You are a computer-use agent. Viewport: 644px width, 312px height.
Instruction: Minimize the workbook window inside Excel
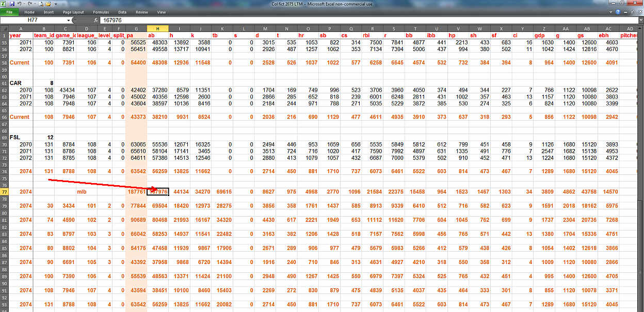[625, 12]
